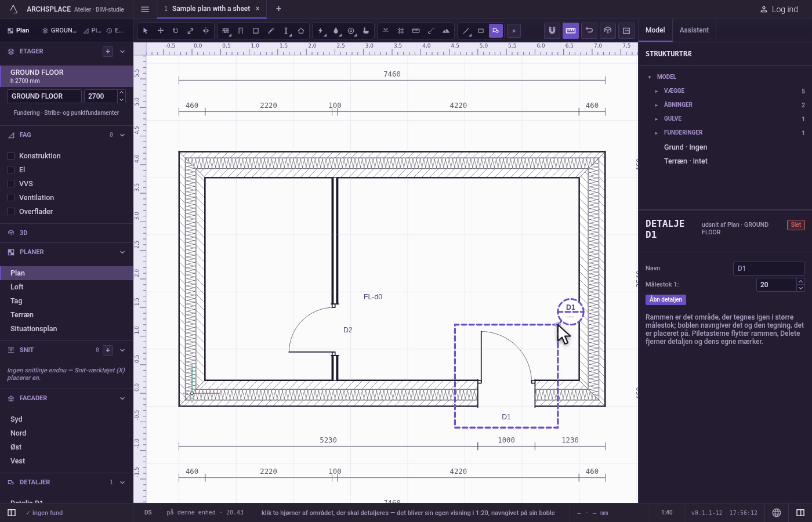Click the Åbn detaljen button

point(666,300)
